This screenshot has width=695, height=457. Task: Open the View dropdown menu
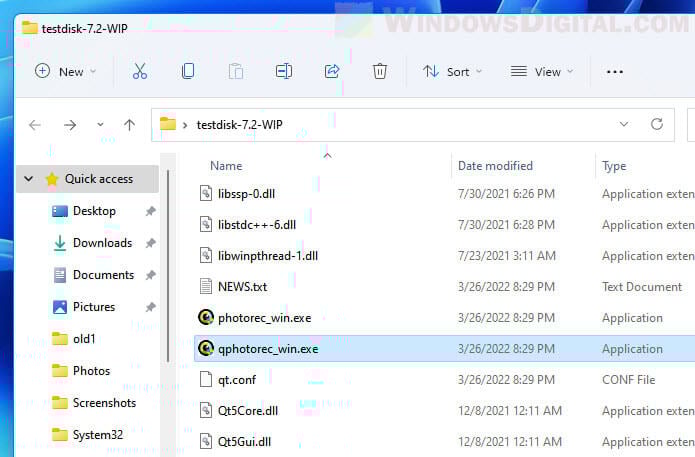pos(542,71)
